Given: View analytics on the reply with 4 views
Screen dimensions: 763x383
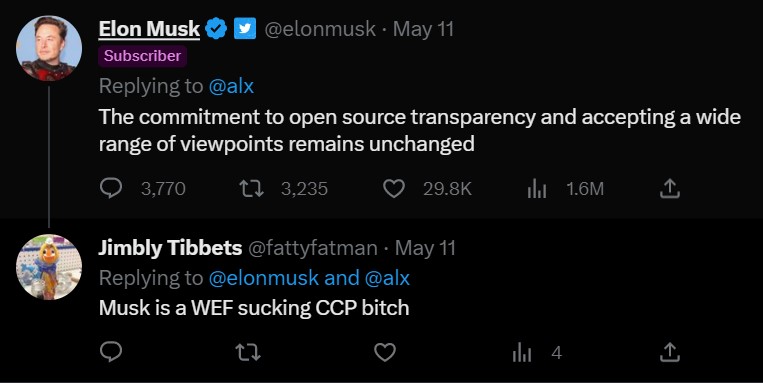Looking at the screenshot, I should (x=522, y=352).
